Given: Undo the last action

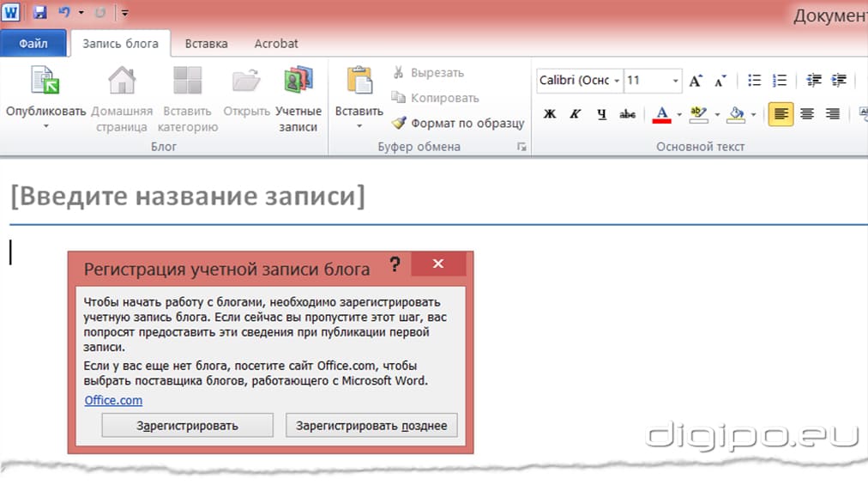Looking at the screenshot, I should (64, 12).
